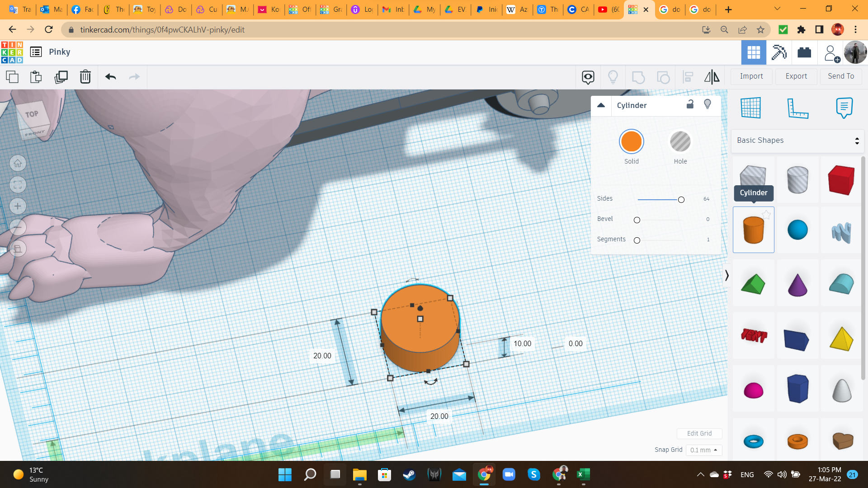Viewport: 868px width, 488px height.
Task: Select the Cylinder shape in panel
Action: [754, 230]
